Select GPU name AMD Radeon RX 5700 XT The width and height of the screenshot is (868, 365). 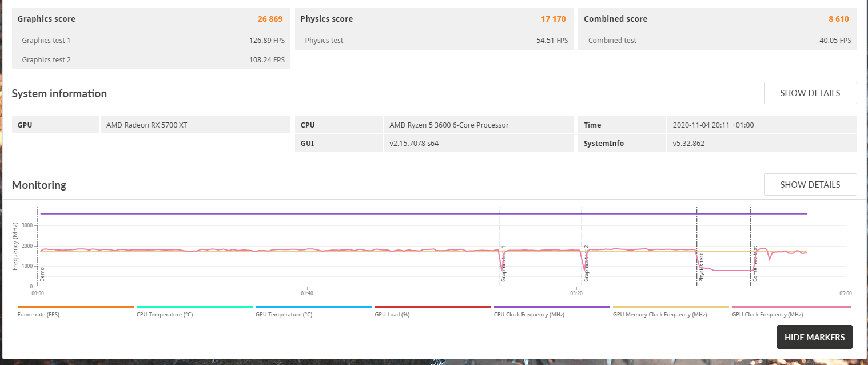pos(146,125)
